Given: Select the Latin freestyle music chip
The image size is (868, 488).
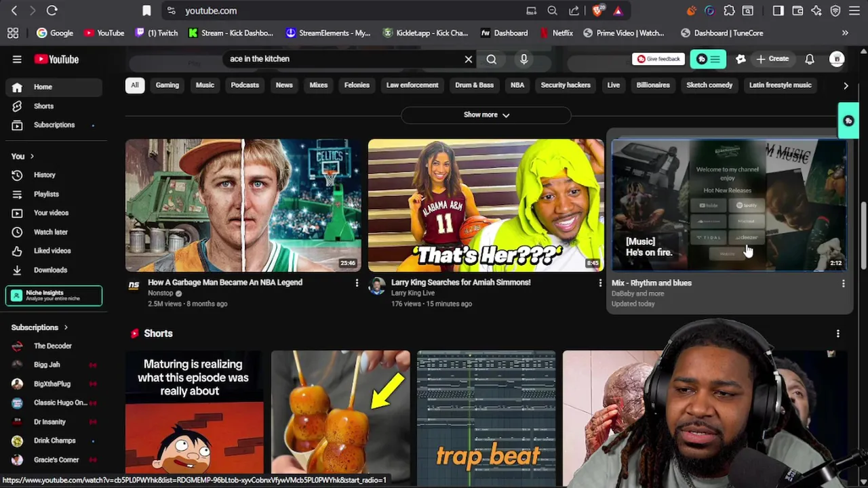Looking at the screenshot, I should point(780,85).
